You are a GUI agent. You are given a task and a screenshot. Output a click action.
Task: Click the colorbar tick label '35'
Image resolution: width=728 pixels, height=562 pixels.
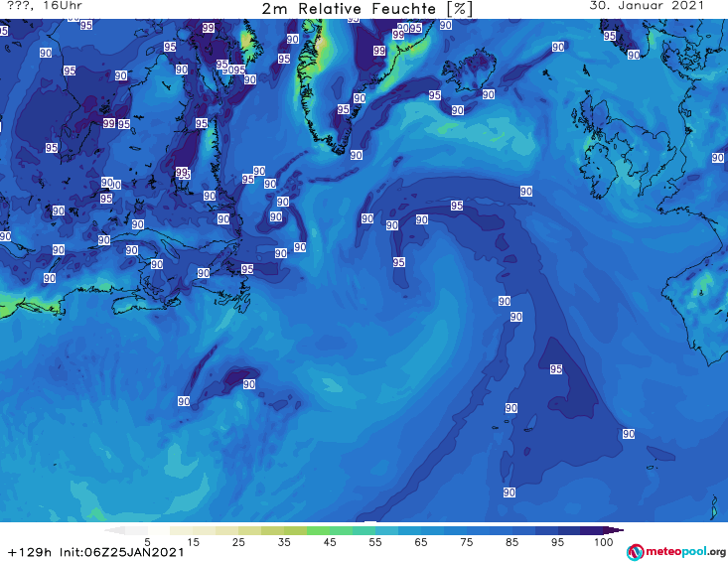(284, 542)
